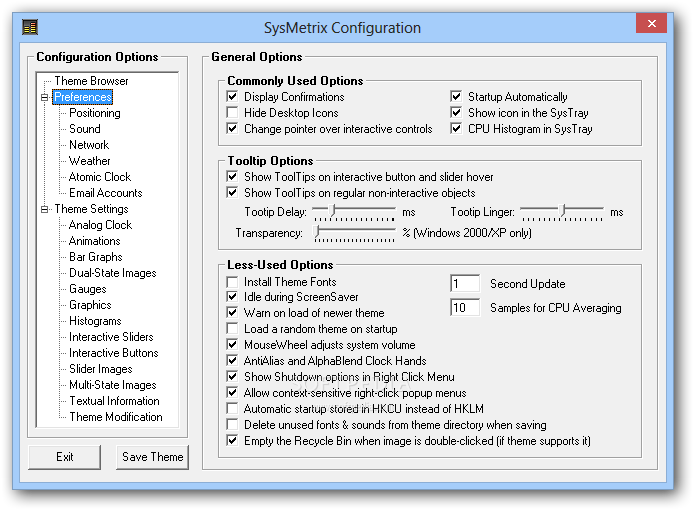Click the Tooltip Delay slider
Viewport: 694px width, 510px height.
click(x=354, y=212)
